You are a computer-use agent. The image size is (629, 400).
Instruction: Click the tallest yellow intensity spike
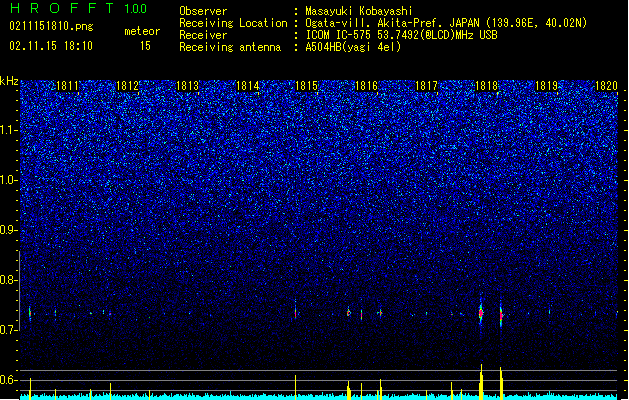[481, 382]
